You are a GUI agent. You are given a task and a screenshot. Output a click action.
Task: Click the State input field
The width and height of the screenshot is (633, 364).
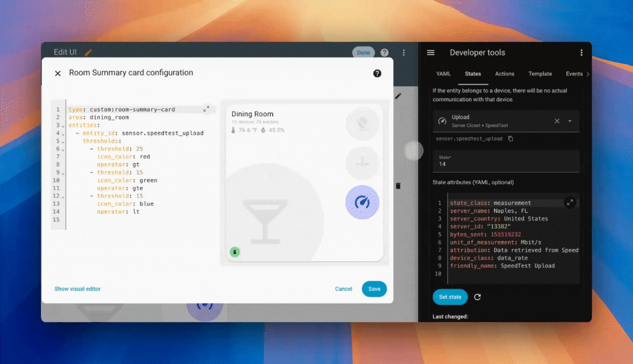pyautogui.click(x=506, y=164)
